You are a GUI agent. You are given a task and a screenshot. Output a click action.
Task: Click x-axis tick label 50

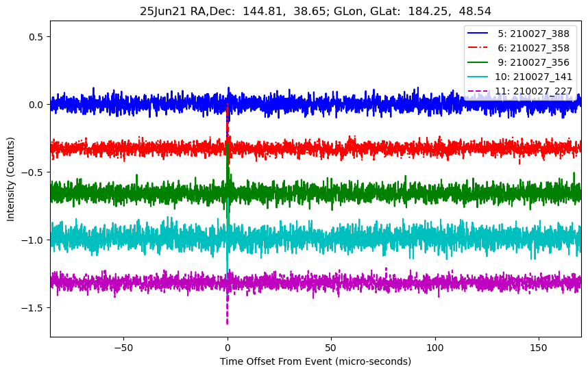tap(331, 348)
